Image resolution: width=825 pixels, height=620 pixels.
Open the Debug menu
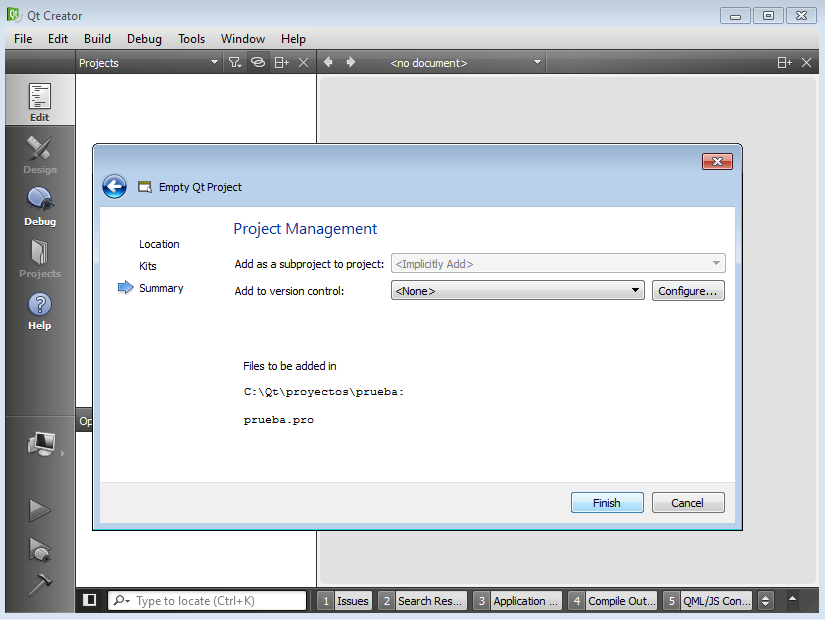[144, 39]
